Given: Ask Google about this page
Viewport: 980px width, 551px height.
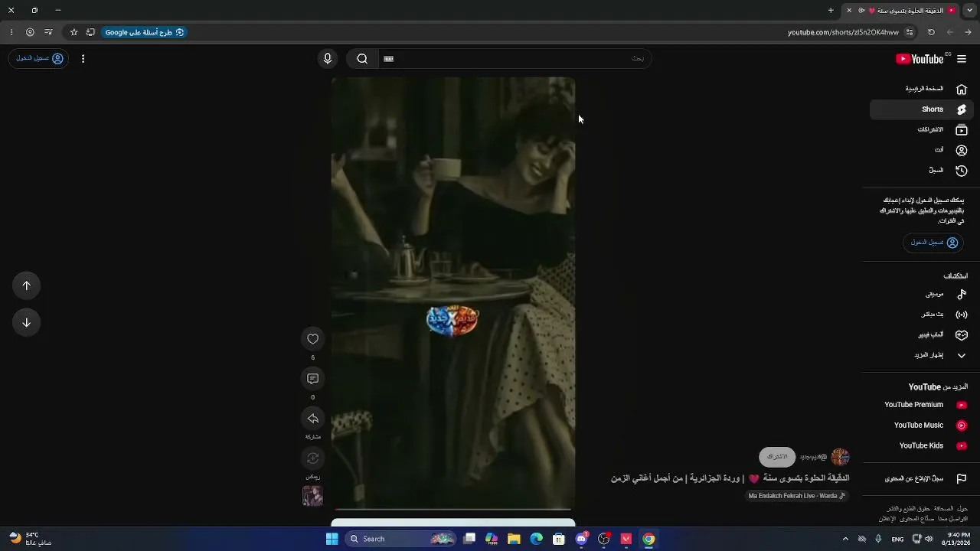Looking at the screenshot, I should (x=144, y=32).
